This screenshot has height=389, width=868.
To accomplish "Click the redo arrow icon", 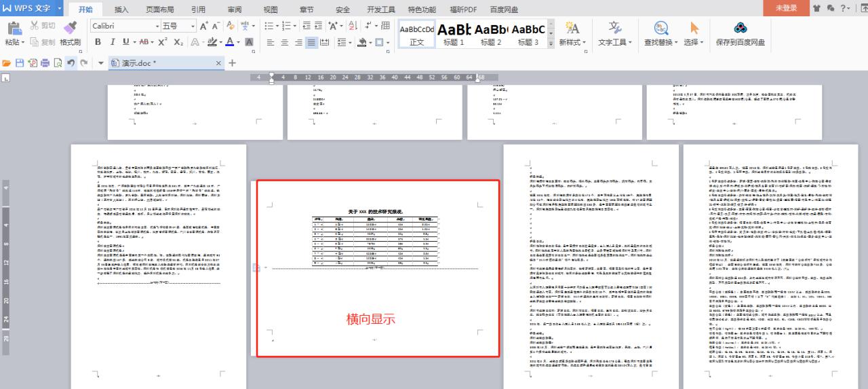I will tap(83, 62).
